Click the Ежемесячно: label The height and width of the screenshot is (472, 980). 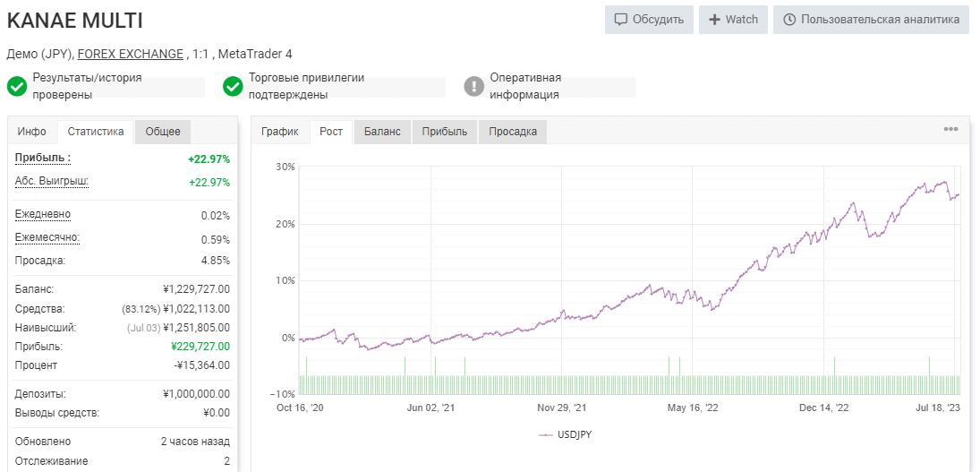pyautogui.click(x=47, y=238)
